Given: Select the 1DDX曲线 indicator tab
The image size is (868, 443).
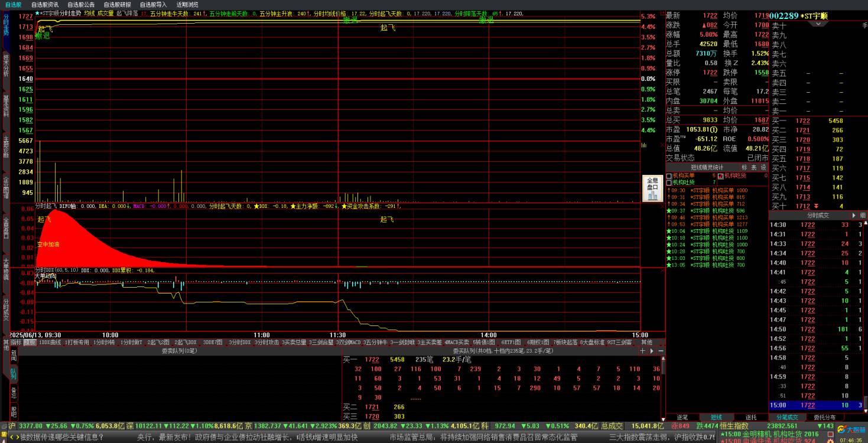Looking at the screenshot, I should 50,342.
